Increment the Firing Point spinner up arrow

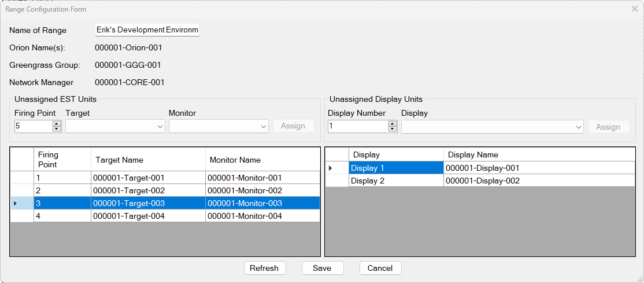57,123
